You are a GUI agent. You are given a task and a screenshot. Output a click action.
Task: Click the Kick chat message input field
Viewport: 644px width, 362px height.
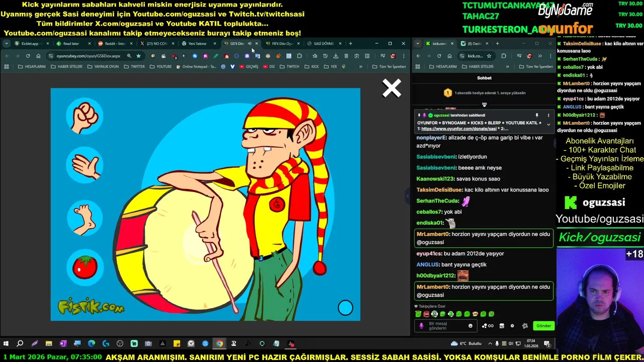[x=447, y=326]
